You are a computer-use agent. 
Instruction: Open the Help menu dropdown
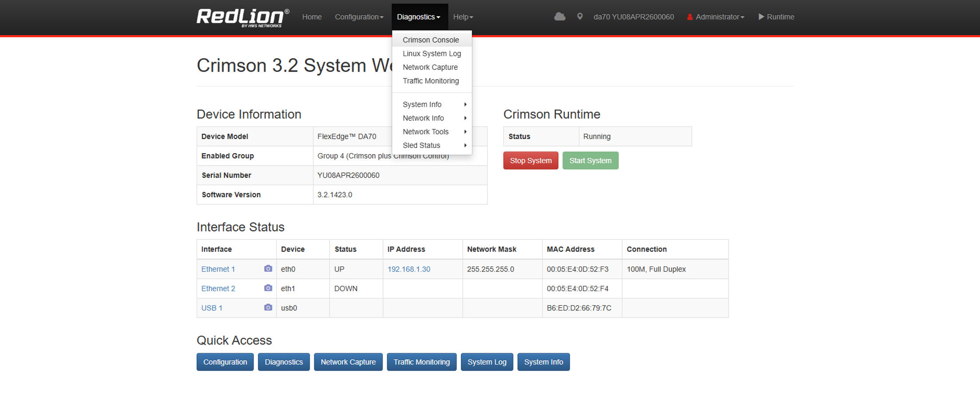click(463, 17)
